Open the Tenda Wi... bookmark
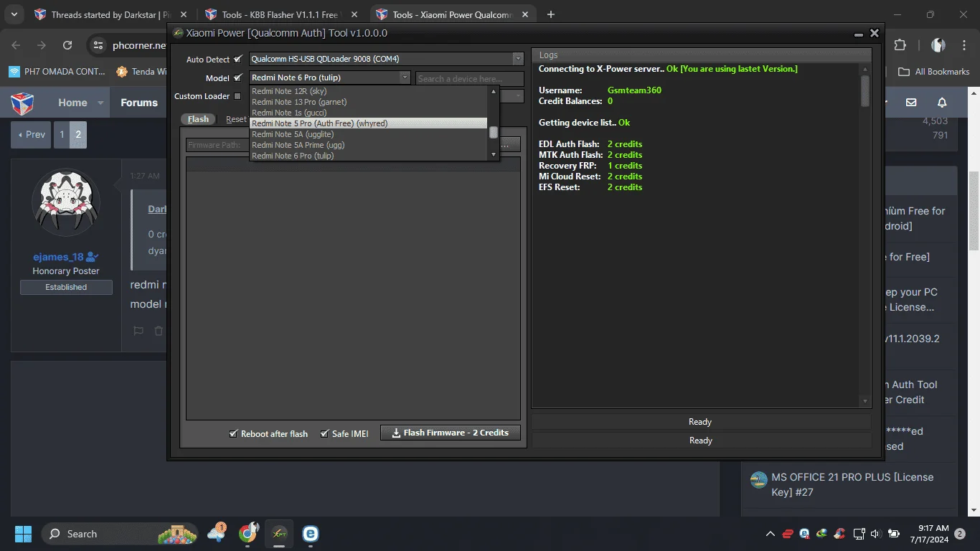Screen dimensions: 980x551 (x=141, y=71)
